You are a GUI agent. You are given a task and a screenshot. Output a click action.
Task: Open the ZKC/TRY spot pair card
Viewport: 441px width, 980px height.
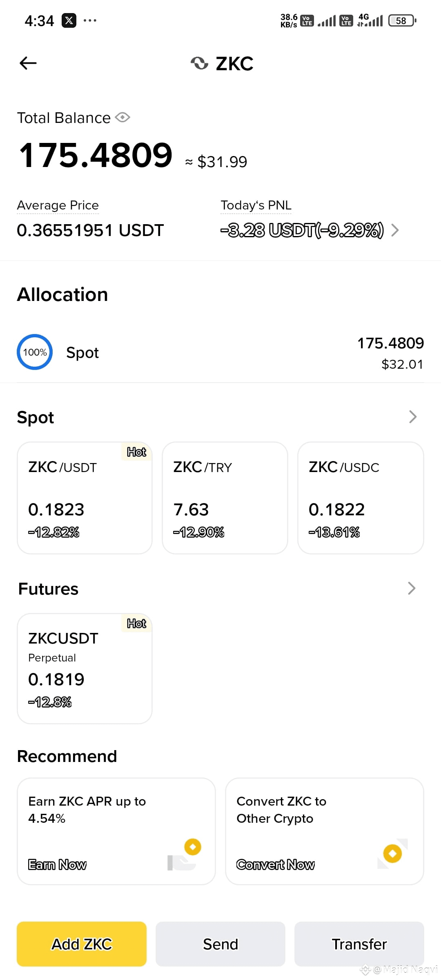pos(225,498)
